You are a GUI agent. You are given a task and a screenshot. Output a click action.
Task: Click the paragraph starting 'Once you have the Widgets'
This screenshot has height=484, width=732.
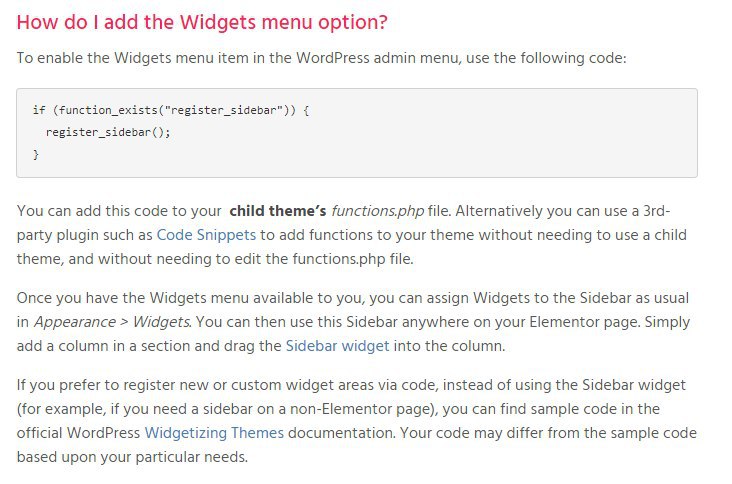[353, 322]
